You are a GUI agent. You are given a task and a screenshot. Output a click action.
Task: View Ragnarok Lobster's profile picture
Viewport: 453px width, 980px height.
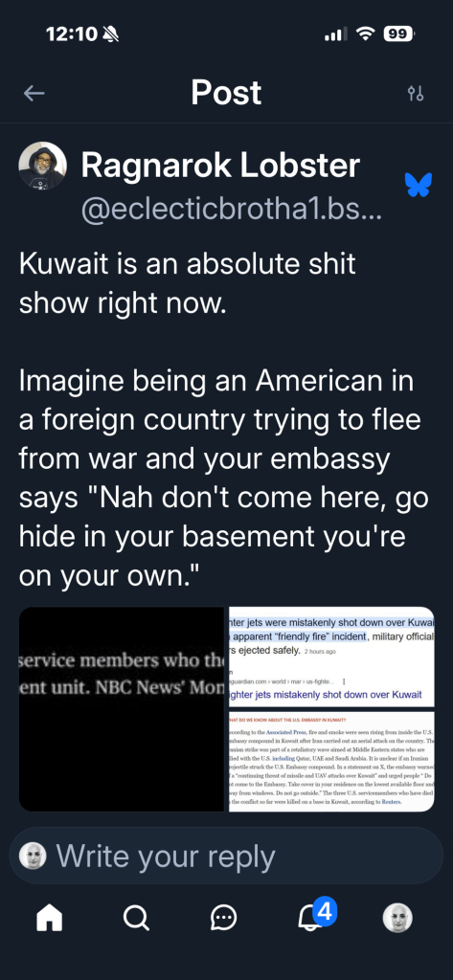coord(42,167)
